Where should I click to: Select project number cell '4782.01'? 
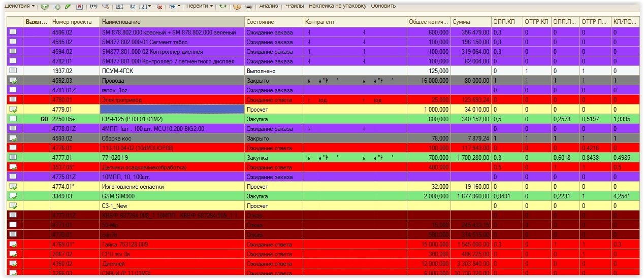tap(75, 61)
